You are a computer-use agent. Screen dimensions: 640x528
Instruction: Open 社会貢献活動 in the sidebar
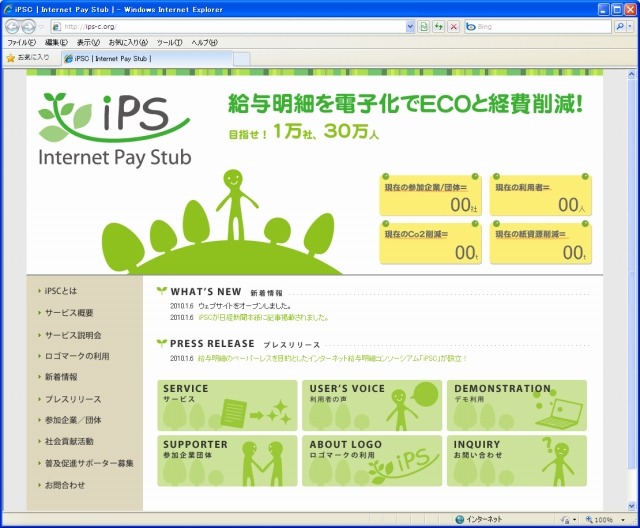point(69,441)
